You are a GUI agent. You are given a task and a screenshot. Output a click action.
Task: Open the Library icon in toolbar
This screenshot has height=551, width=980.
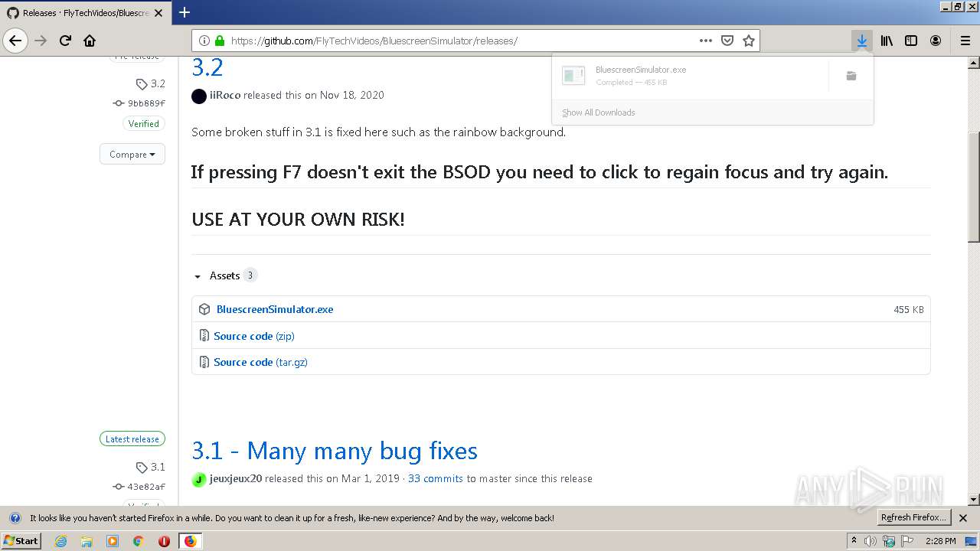click(x=887, y=41)
